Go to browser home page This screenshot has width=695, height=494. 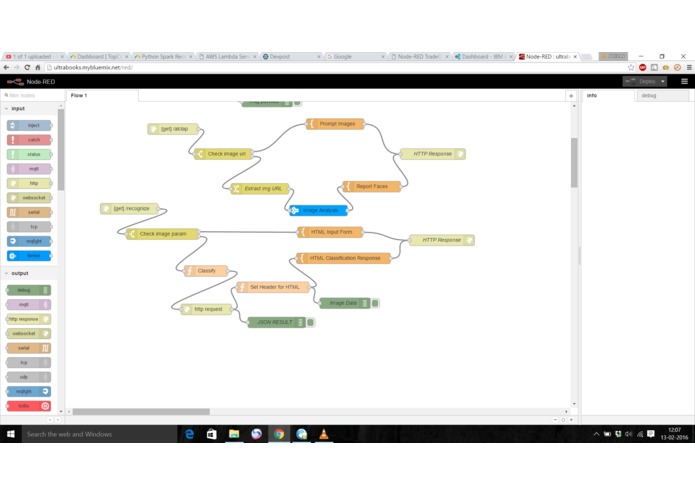[x=38, y=67]
